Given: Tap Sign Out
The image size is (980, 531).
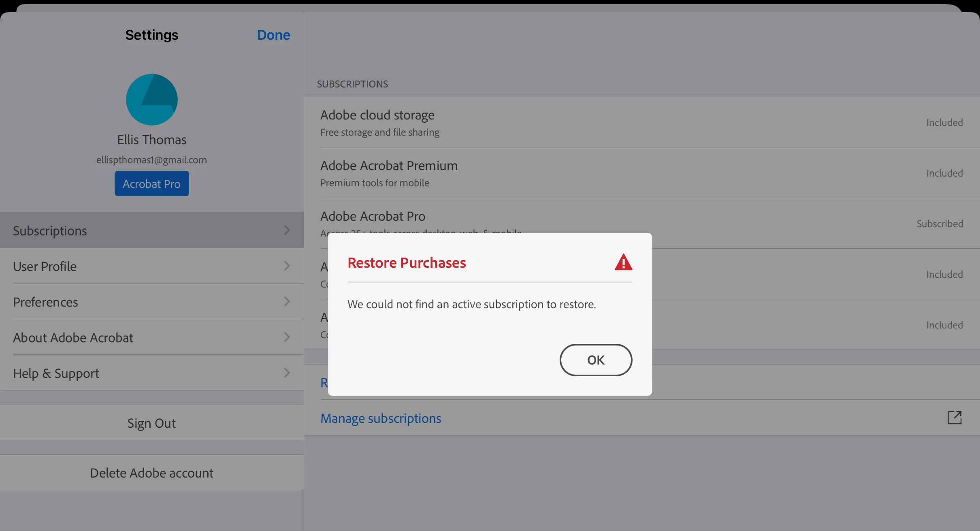Looking at the screenshot, I should 151,423.
